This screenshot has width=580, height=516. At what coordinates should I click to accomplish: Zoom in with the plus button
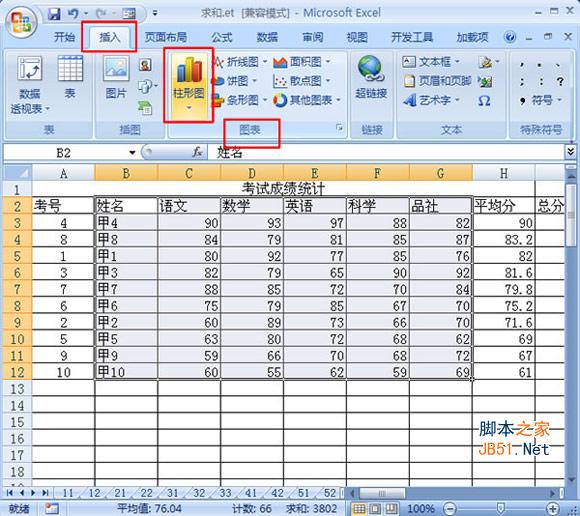(x=553, y=509)
